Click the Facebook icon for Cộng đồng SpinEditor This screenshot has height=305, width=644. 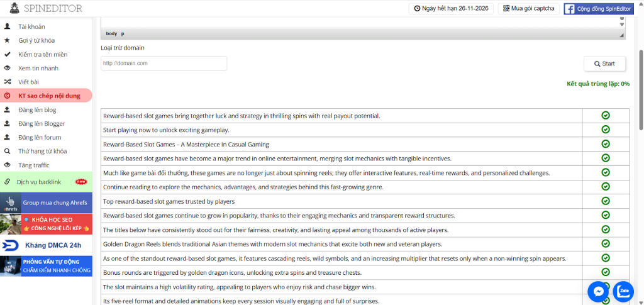(570, 9)
